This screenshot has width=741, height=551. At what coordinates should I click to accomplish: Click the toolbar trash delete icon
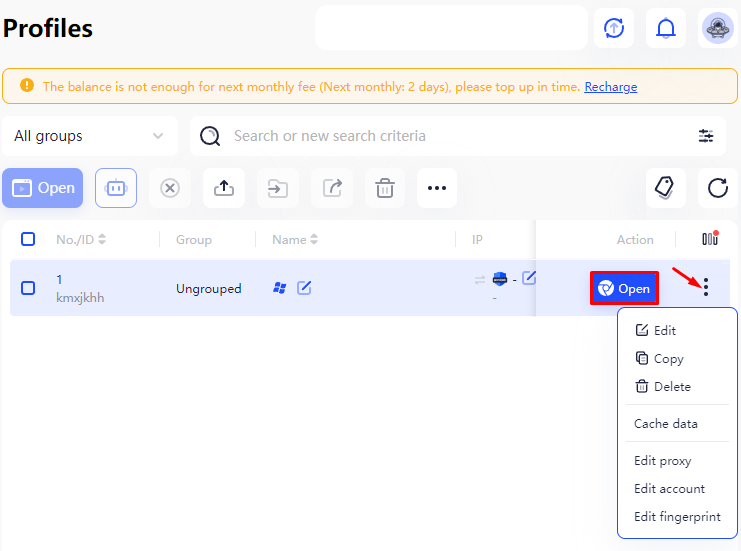pos(385,188)
